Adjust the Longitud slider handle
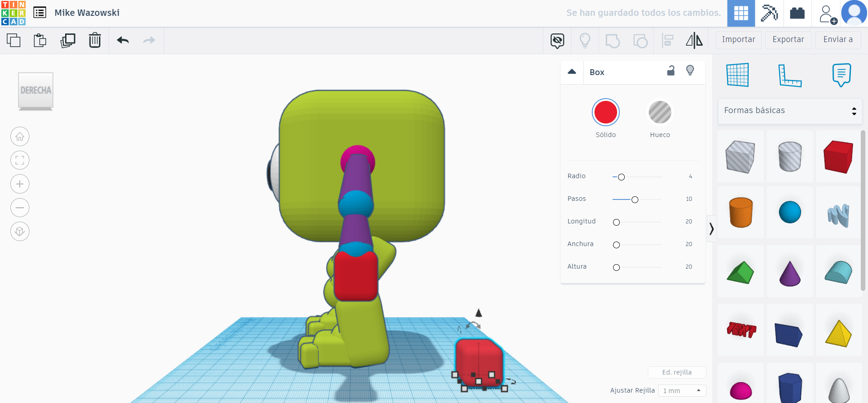 (x=616, y=222)
